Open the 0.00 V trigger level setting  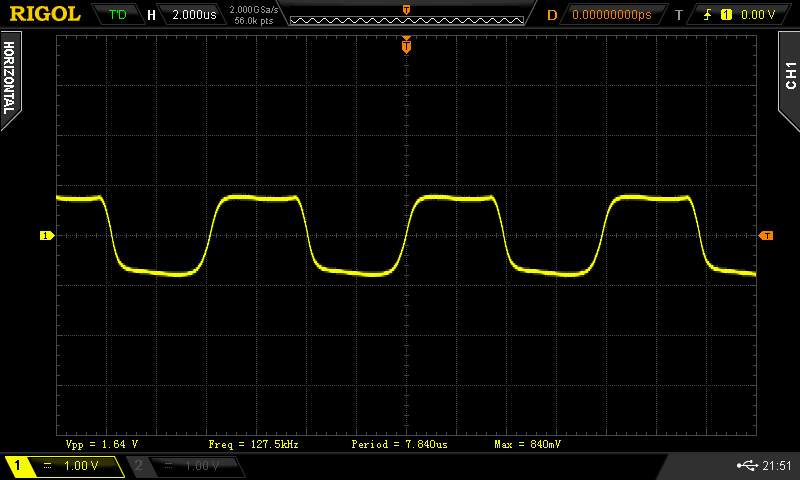[758, 15]
